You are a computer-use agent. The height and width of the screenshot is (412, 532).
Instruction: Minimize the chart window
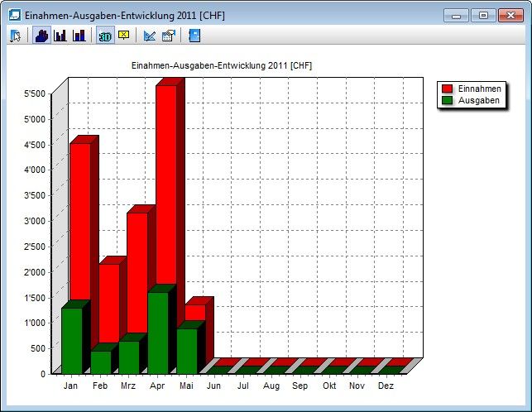tap(457, 16)
